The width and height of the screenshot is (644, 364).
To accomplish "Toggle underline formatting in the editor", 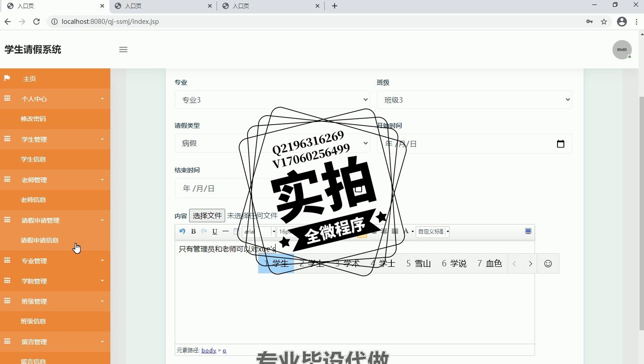I will pos(215,231).
